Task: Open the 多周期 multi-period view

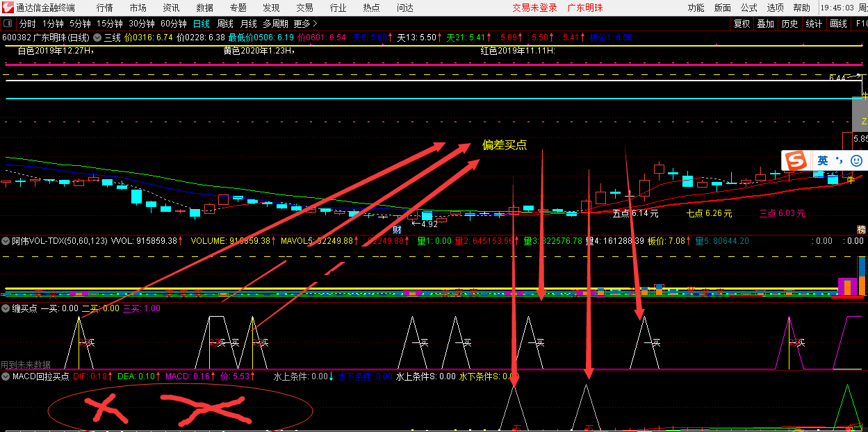Action: coord(275,24)
